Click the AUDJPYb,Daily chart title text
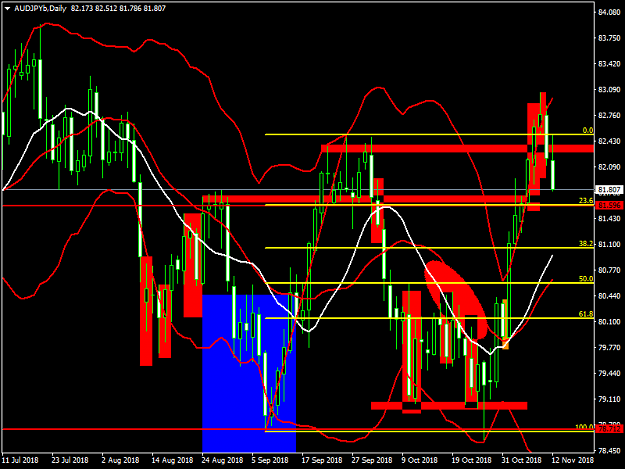 pos(40,8)
